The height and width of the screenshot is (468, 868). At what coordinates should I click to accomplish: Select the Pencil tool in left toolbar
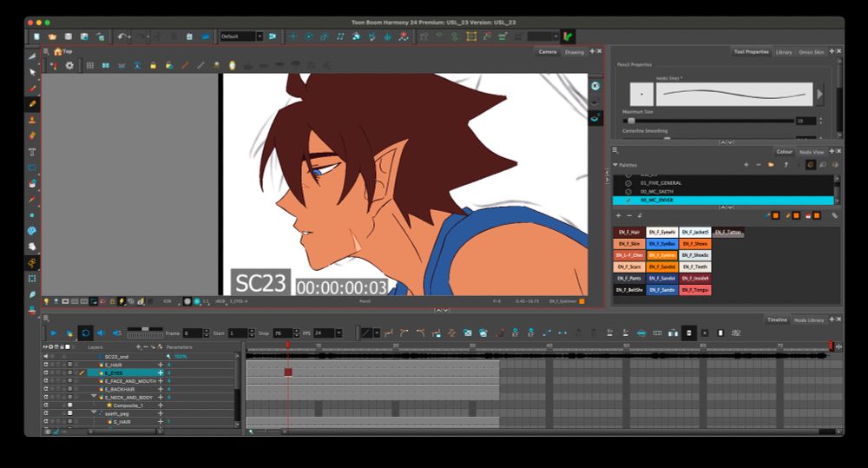pyautogui.click(x=33, y=103)
